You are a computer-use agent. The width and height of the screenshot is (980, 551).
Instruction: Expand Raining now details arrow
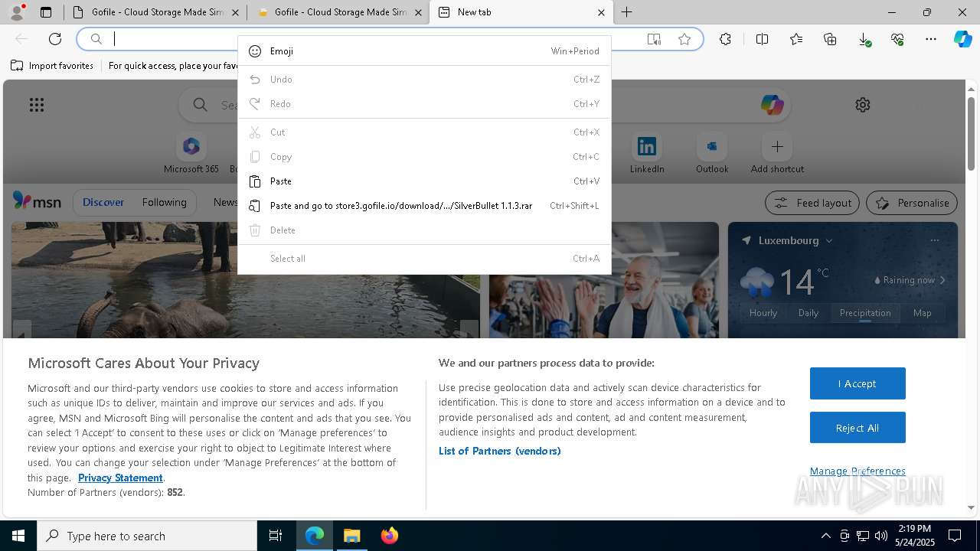942,280
